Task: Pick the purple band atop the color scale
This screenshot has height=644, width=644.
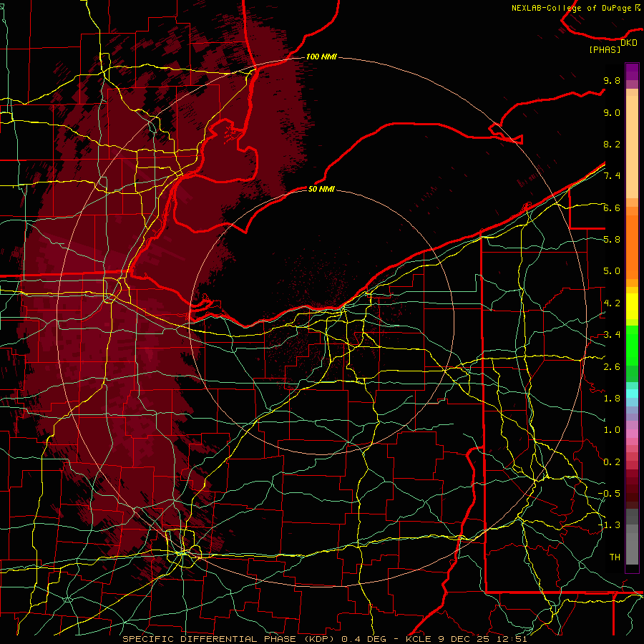Action: click(x=632, y=72)
